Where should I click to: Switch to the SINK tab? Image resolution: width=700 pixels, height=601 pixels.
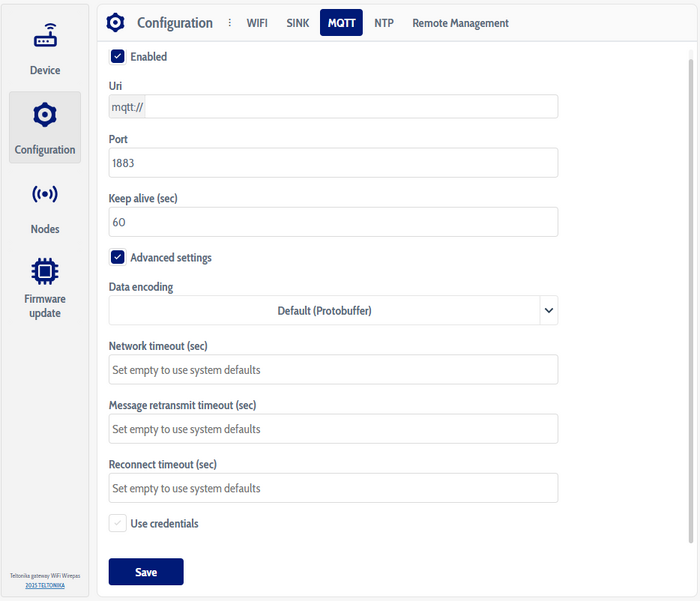tap(298, 23)
